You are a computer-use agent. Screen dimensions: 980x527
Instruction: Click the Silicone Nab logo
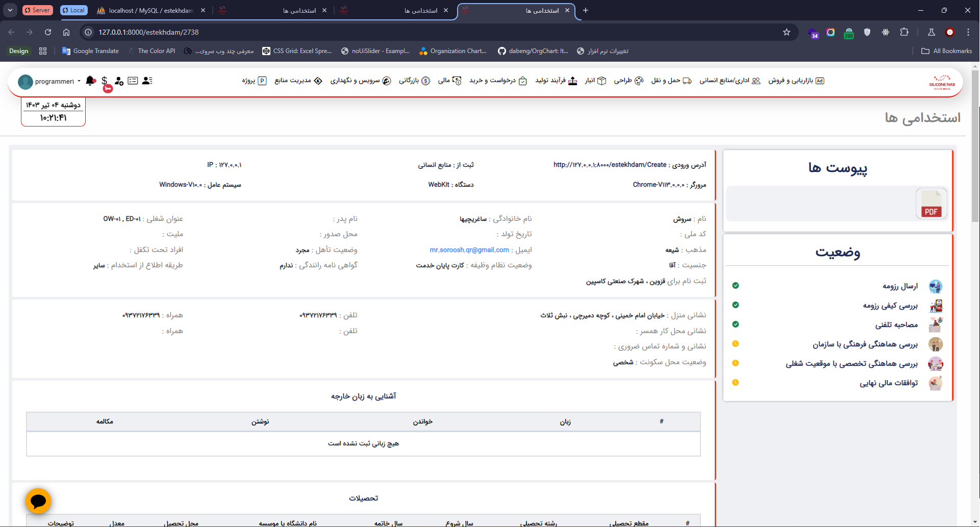coord(942,82)
